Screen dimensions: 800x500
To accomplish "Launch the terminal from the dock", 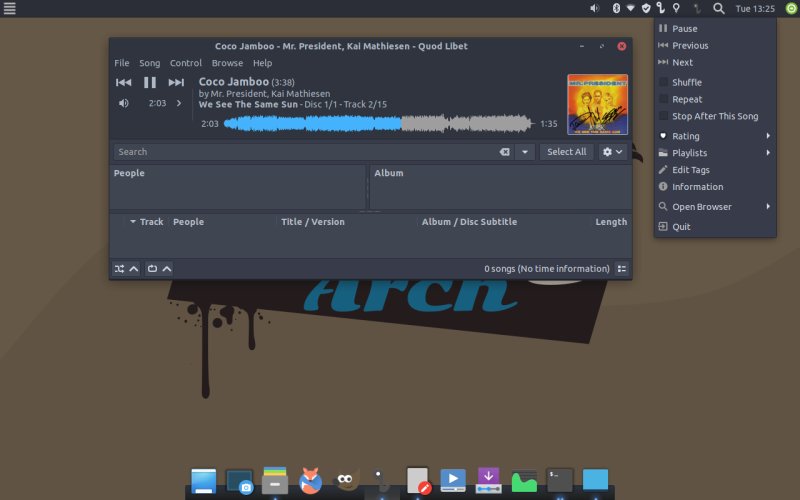I will (560, 481).
